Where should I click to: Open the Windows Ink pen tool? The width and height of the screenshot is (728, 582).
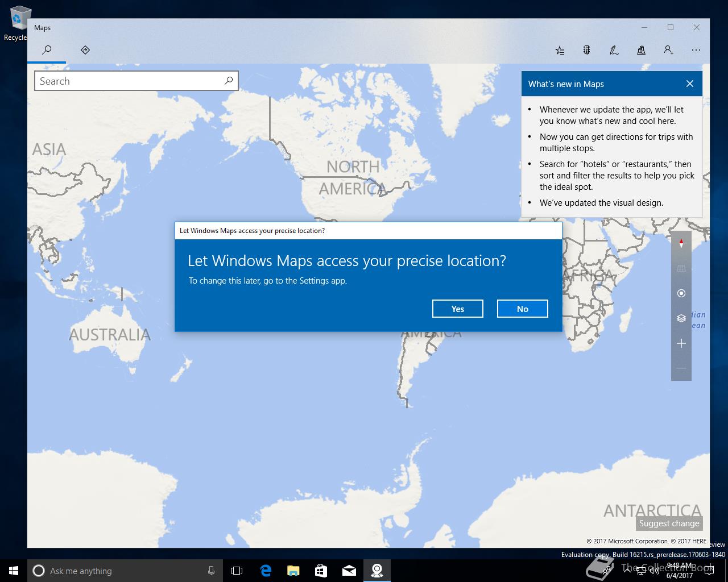614,50
